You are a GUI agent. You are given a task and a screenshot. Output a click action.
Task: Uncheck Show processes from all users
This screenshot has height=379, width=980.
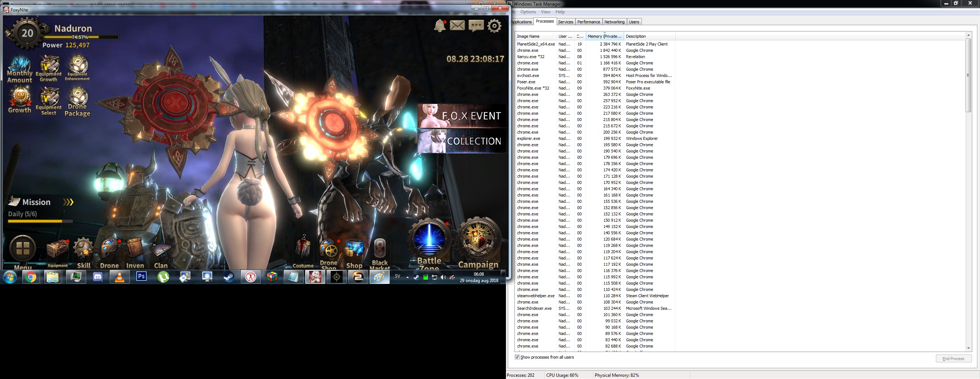pos(517,357)
